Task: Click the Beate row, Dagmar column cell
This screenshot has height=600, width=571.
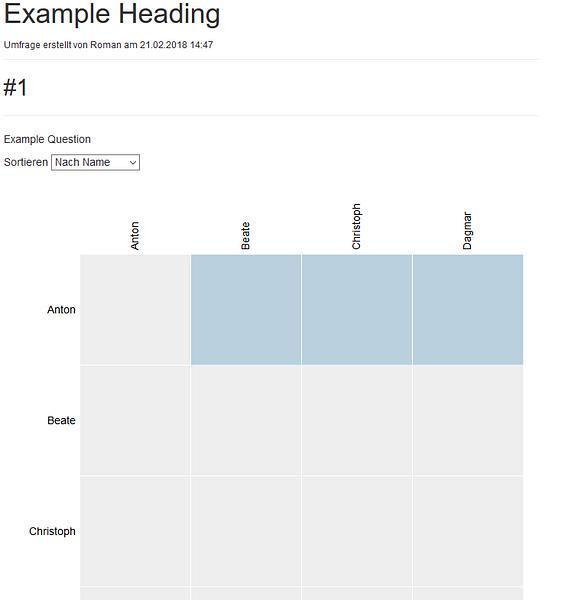Action: tap(468, 421)
